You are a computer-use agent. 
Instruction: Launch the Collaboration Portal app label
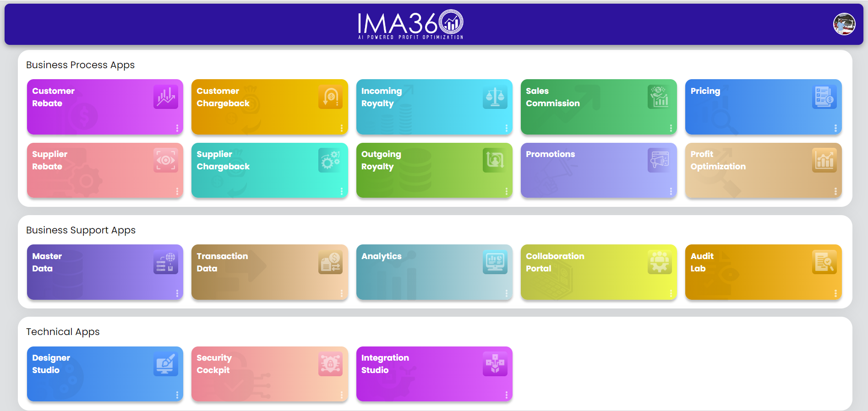[x=555, y=262]
